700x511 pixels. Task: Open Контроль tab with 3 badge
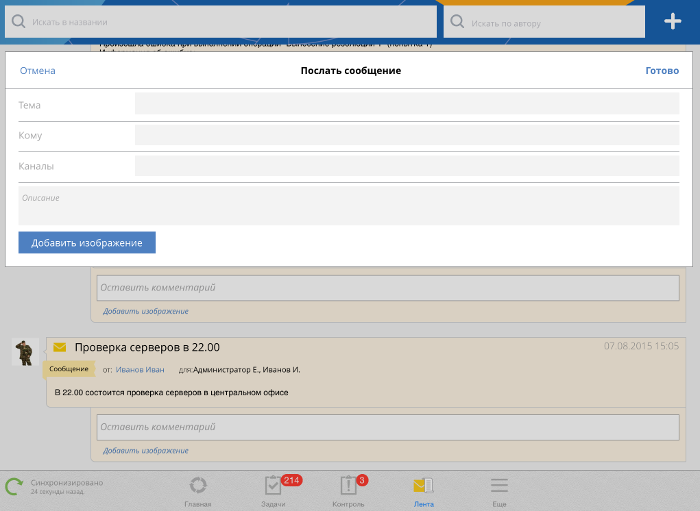(348, 486)
